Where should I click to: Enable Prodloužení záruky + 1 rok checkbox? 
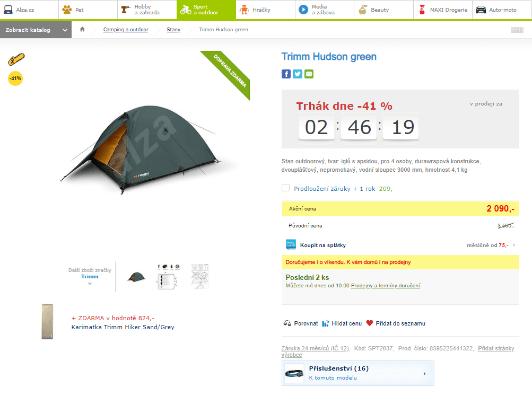coord(286,188)
